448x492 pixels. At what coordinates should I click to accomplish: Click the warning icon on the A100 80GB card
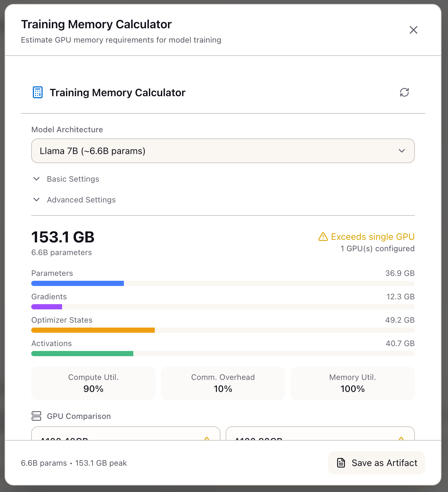402,439
